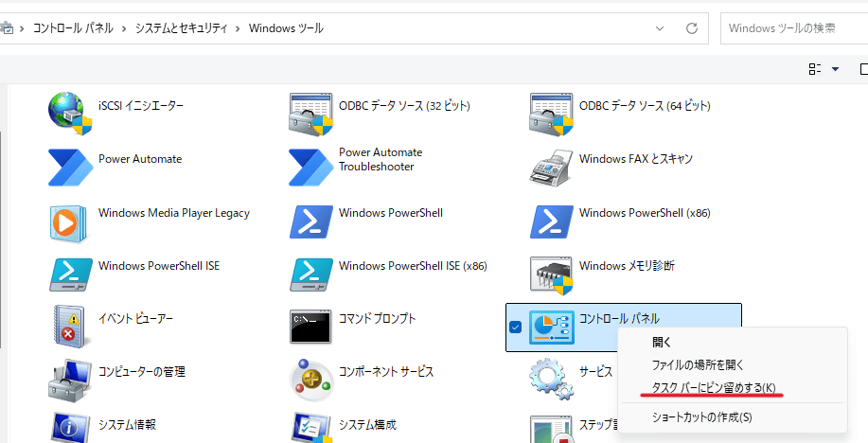Expand the address bar history dropdown
The image size is (868, 443).
pos(662,27)
